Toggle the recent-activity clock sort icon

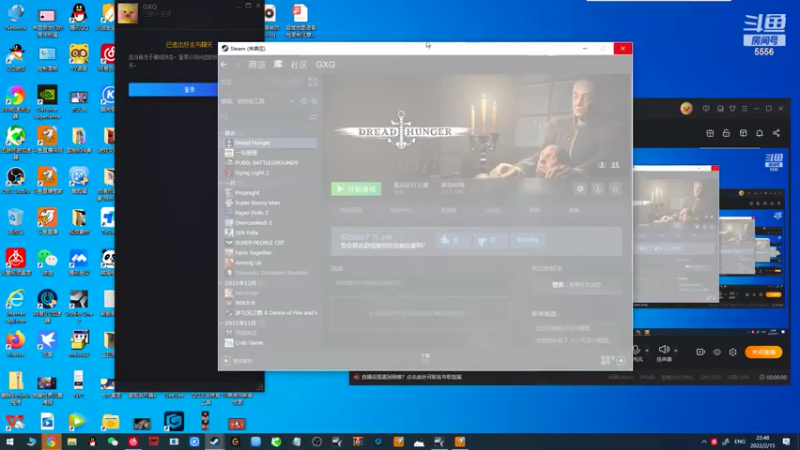click(x=304, y=102)
